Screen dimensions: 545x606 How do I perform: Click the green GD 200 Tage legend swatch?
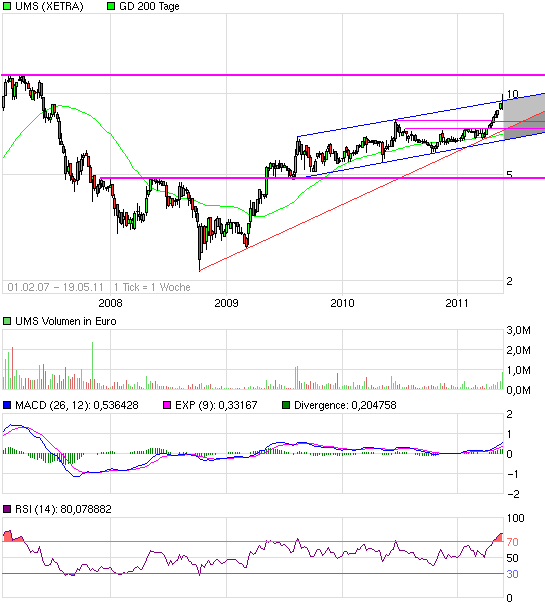click(x=111, y=6)
